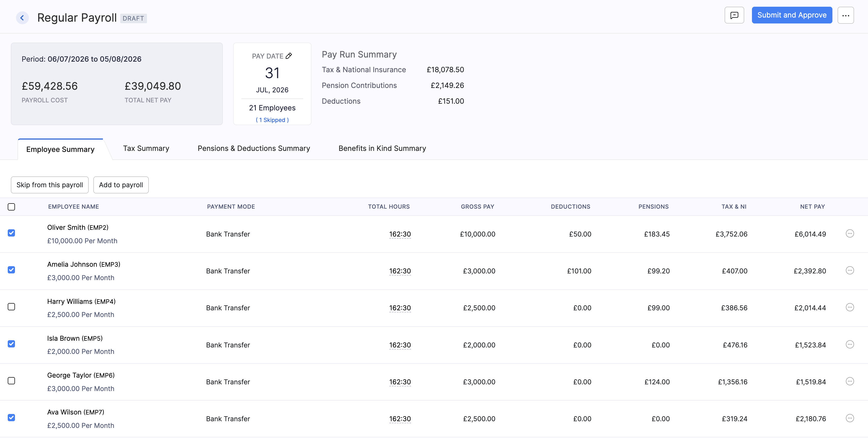The height and width of the screenshot is (439, 868).
Task: Click Skip from this payroll button
Action: [x=50, y=185]
